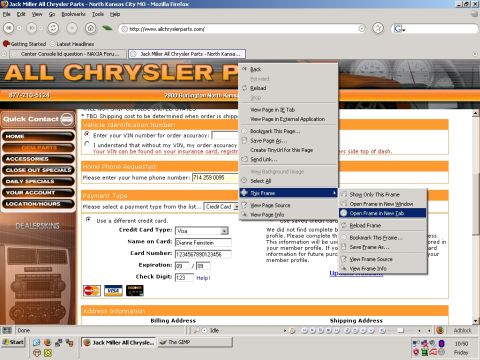Click the Check Digit Help link
This screenshot has width=480, height=360.
pyautogui.click(x=203, y=278)
